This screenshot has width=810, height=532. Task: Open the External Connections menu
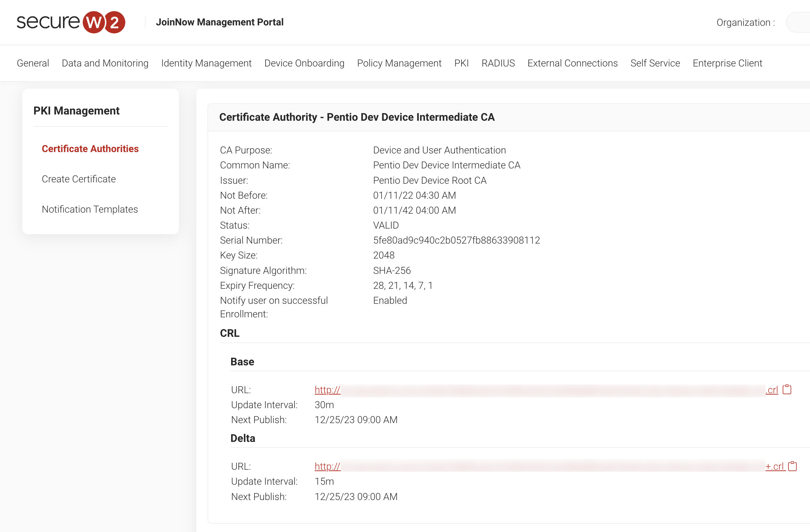[x=573, y=63]
